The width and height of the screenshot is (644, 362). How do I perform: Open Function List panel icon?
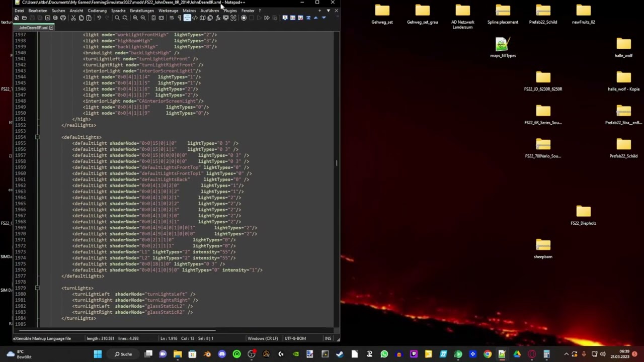point(218,18)
